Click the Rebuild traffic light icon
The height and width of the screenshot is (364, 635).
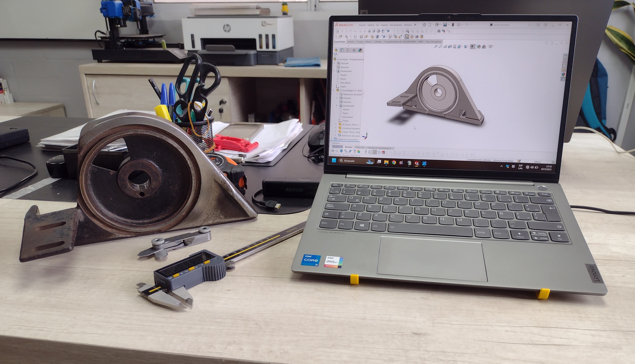click(x=453, y=25)
